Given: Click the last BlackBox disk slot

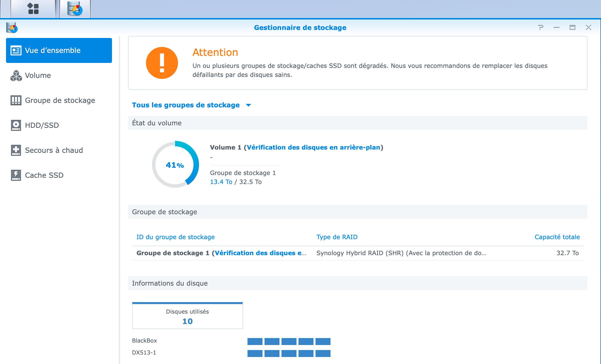Looking at the screenshot, I should click(323, 341).
